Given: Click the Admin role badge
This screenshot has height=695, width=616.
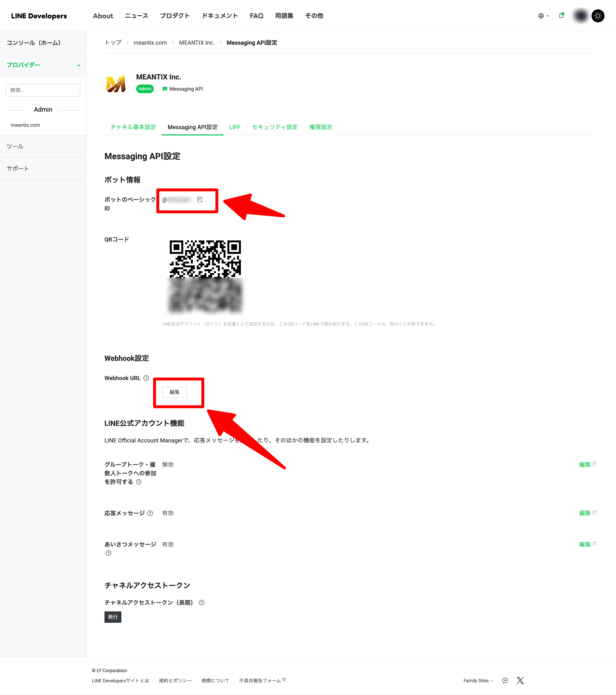Looking at the screenshot, I should pyautogui.click(x=145, y=89).
